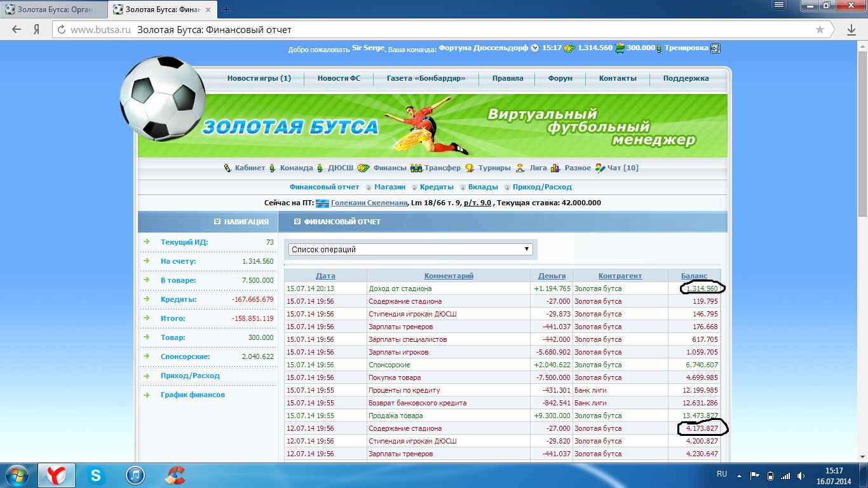The width and height of the screenshot is (868, 488).
Task: Open the Кредиты submenu link
Action: point(437,187)
